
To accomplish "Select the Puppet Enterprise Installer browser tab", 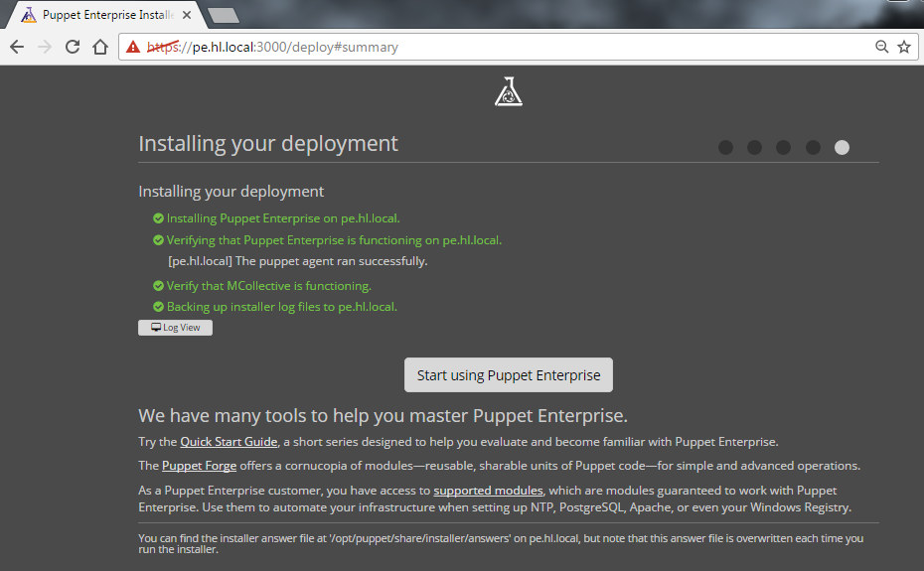I will 106,15.
